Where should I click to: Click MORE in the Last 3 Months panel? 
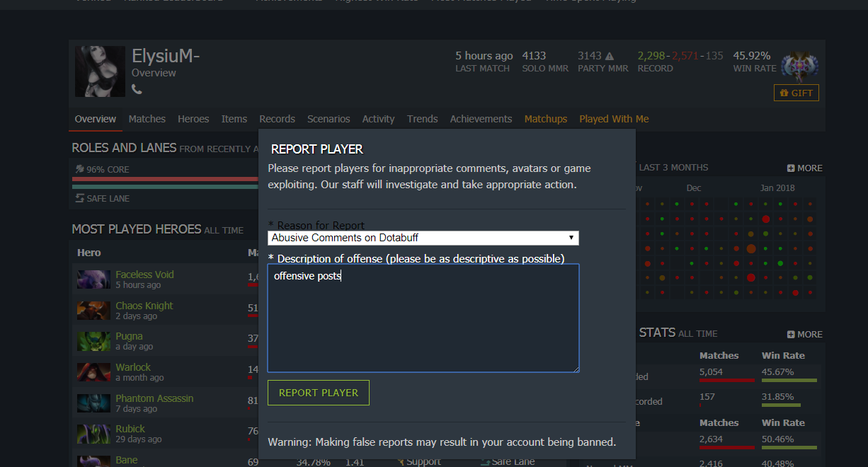pos(805,168)
